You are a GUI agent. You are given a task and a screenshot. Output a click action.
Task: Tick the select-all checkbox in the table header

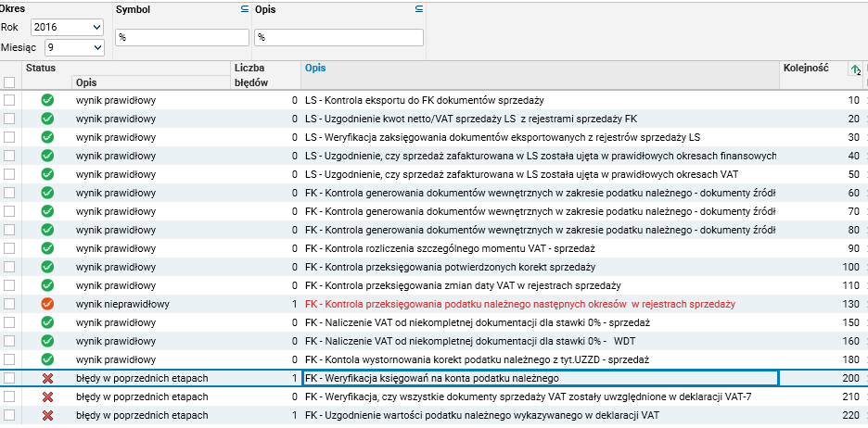tap(9, 82)
